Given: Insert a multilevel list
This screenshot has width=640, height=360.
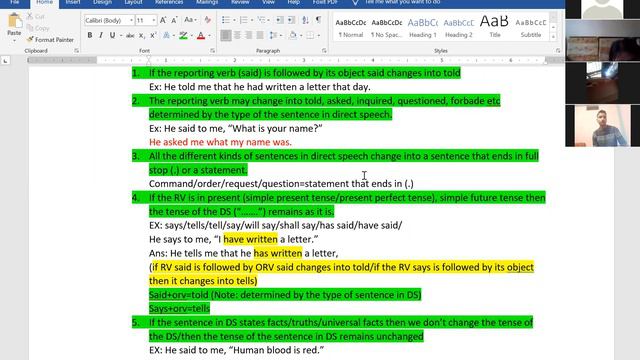Looking at the screenshot, I should tap(262, 20).
